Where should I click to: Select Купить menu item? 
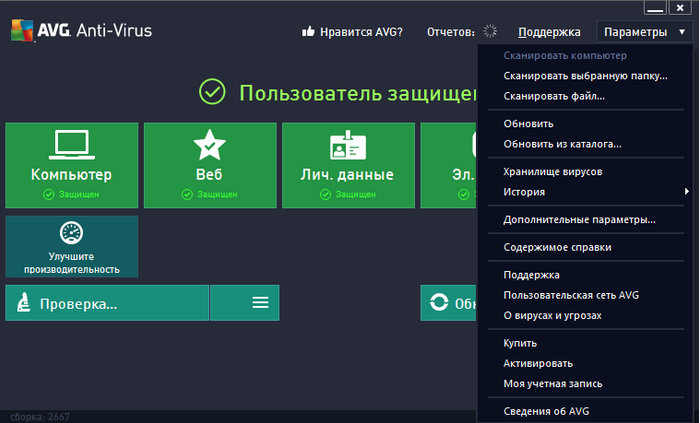(520, 343)
